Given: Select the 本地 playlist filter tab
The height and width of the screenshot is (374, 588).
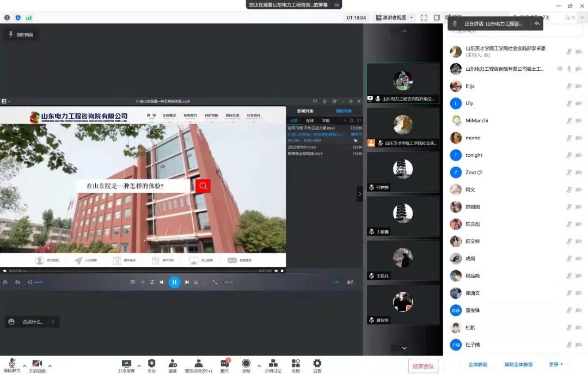Looking at the screenshot, I should (x=326, y=120).
